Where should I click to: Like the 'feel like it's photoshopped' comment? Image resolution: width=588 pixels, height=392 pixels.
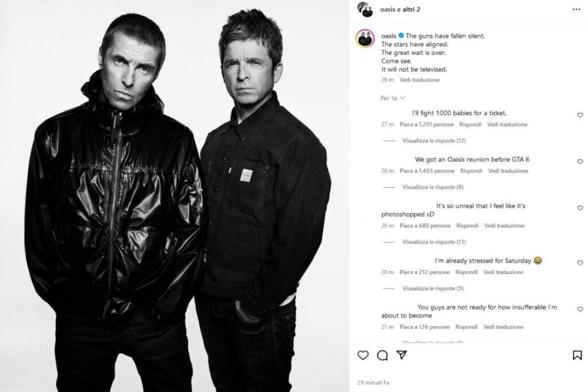[x=580, y=208]
